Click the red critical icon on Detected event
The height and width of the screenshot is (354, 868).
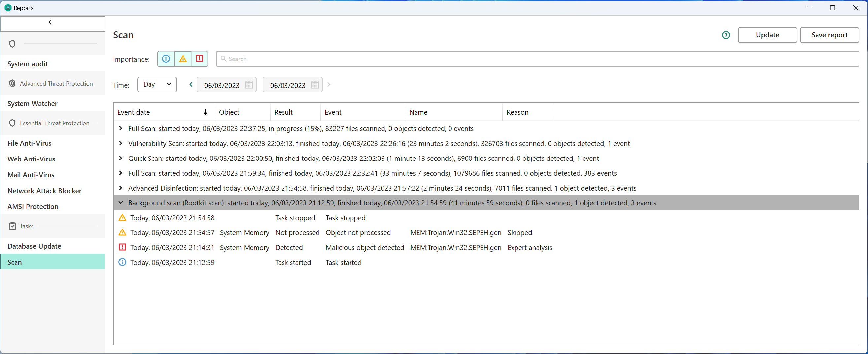[x=122, y=247]
